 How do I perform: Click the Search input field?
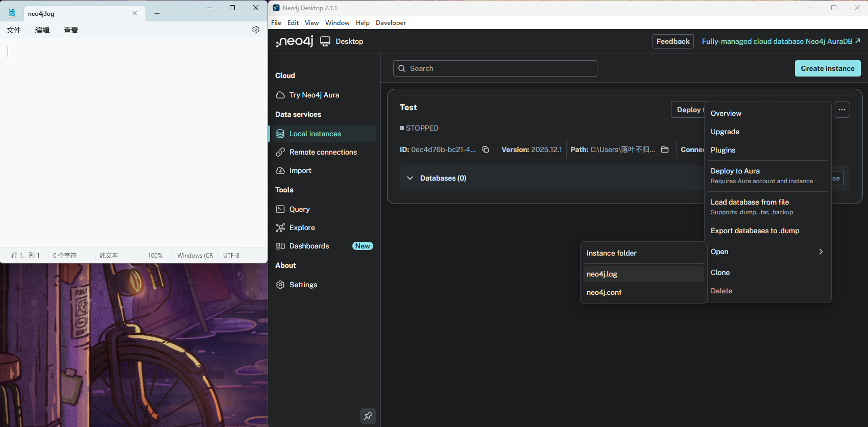pos(495,68)
